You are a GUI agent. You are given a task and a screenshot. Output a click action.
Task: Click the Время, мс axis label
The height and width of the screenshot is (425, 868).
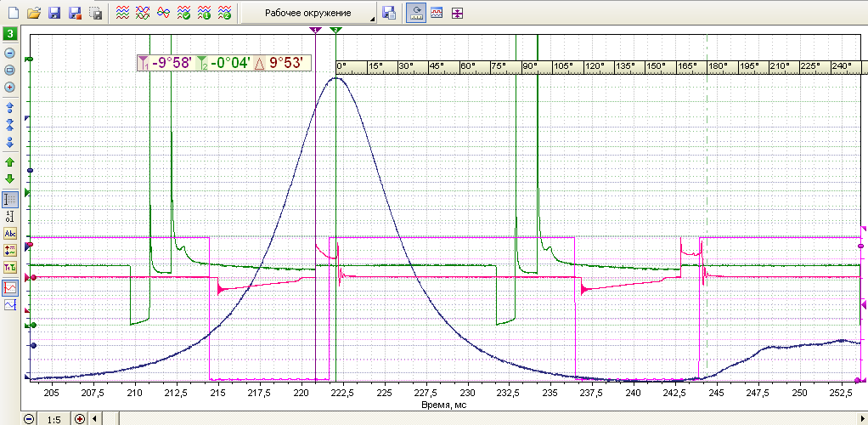click(x=446, y=406)
